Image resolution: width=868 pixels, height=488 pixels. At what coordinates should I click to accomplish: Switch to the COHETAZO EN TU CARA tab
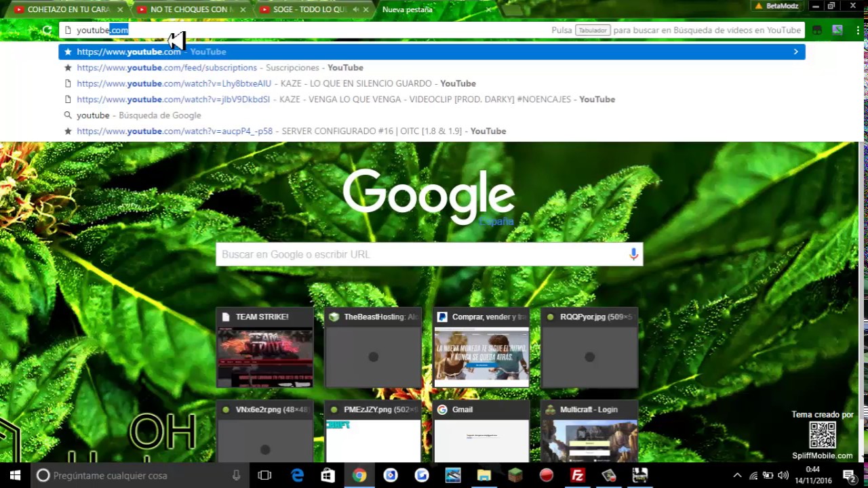click(x=68, y=9)
